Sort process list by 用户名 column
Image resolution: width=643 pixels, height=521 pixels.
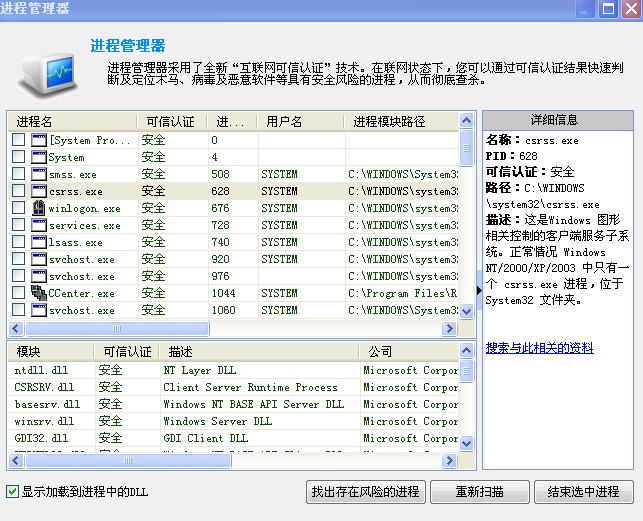pyautogui.click(x=300, y=121)
